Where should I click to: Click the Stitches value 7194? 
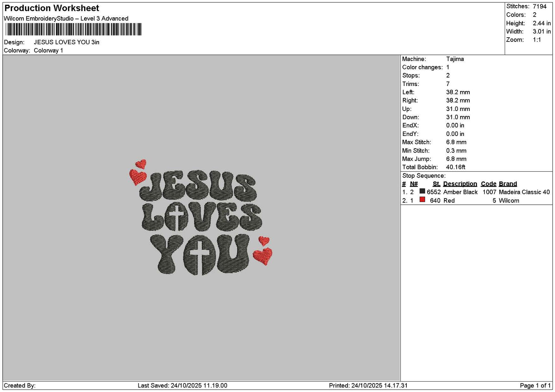[x=540, y=7]
